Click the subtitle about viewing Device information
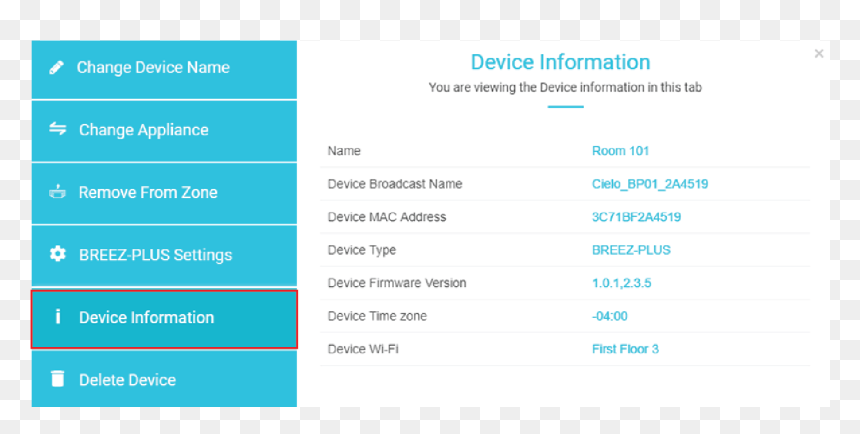860x434 pixels. [565, 87]
